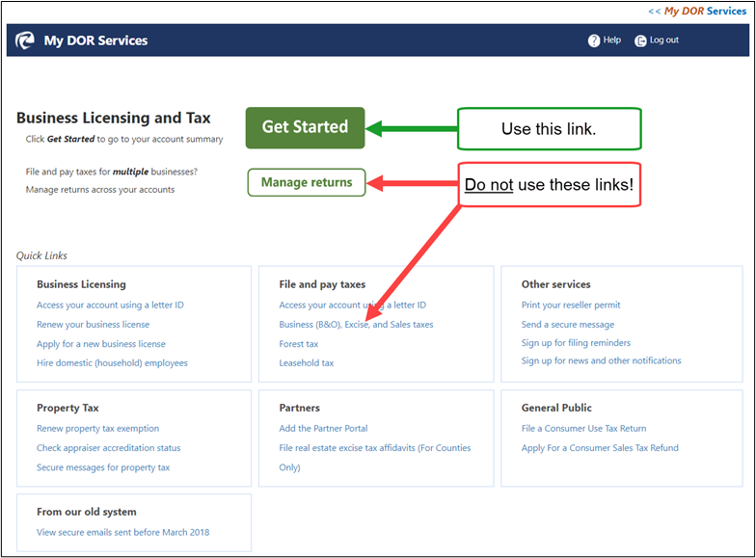Click the green Get Started button
Viewport: 756px width, 558px height.
click(305, 127)
